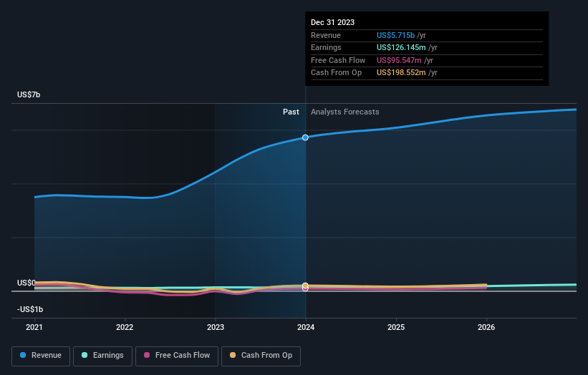Click the US$95.547m free cash flow value
Image resolution: width=588 pixels, height=375 pixels.
[x=399, y=60]
